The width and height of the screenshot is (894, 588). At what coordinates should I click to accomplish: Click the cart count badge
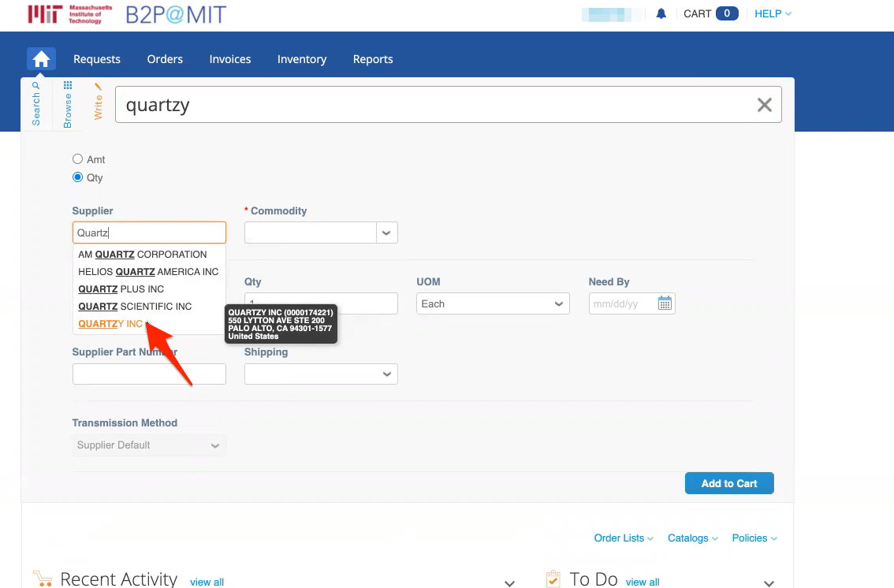pyautogui.click(x=727, y=13)
